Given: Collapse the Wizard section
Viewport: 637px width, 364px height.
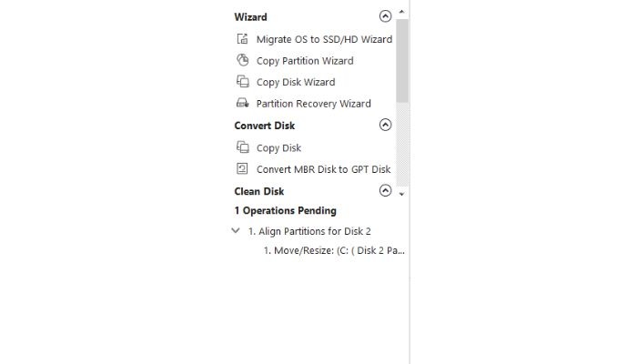Looking at the screenshot, I should click(x=385, y=16).
